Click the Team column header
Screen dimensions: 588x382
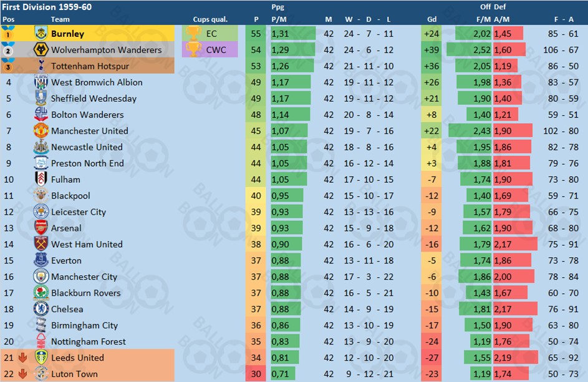(60, 19)
